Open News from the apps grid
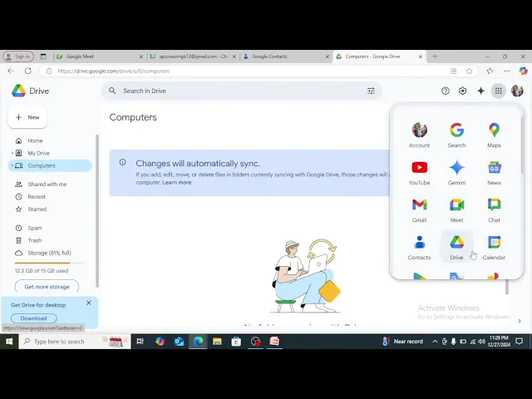Screen dimensions: 532x399 tap(494, 173)
